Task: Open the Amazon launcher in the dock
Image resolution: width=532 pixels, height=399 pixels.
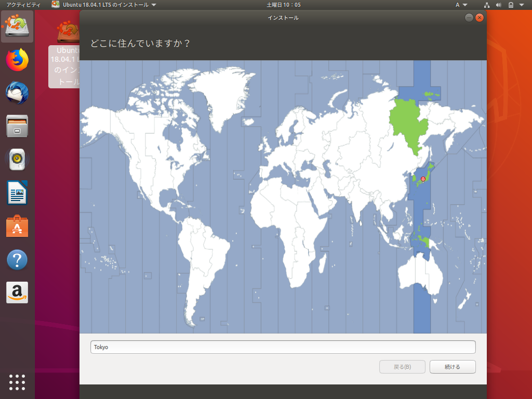Action: coord(17,292)
